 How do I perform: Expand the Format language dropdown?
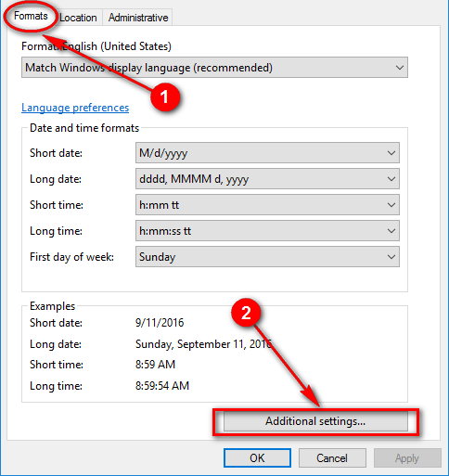[214, 68]
